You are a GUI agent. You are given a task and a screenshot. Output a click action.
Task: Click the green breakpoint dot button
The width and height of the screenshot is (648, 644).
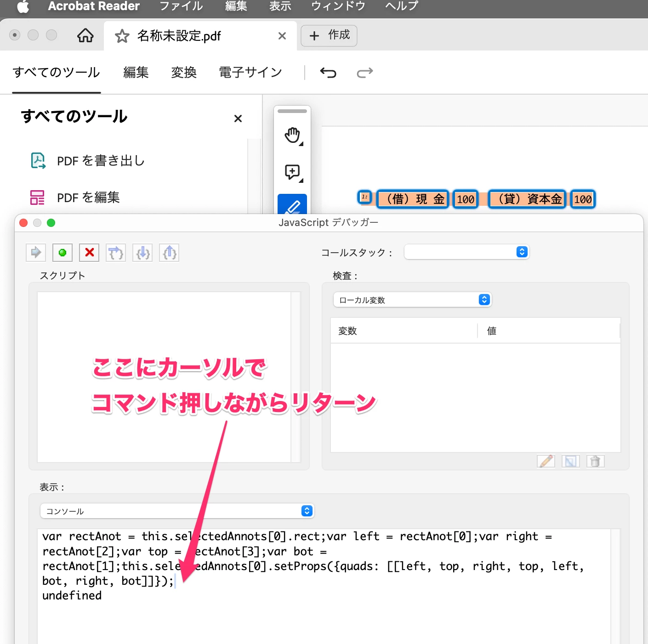coord(63,252)
